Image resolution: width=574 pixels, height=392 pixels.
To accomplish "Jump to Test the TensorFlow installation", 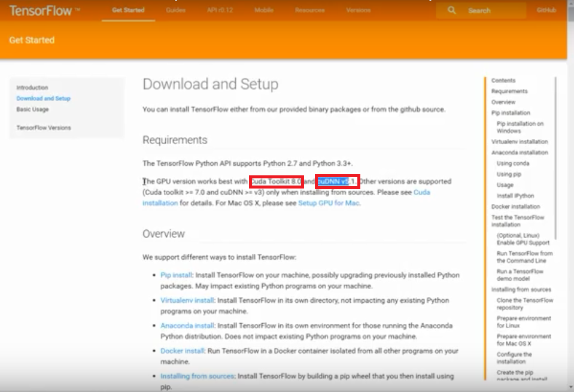I will tap(518, 221).
